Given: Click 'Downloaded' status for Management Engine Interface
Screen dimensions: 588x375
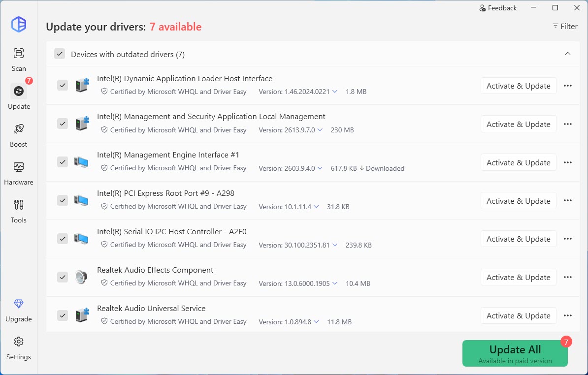Looking at the screenshot, I should point(382,168).
